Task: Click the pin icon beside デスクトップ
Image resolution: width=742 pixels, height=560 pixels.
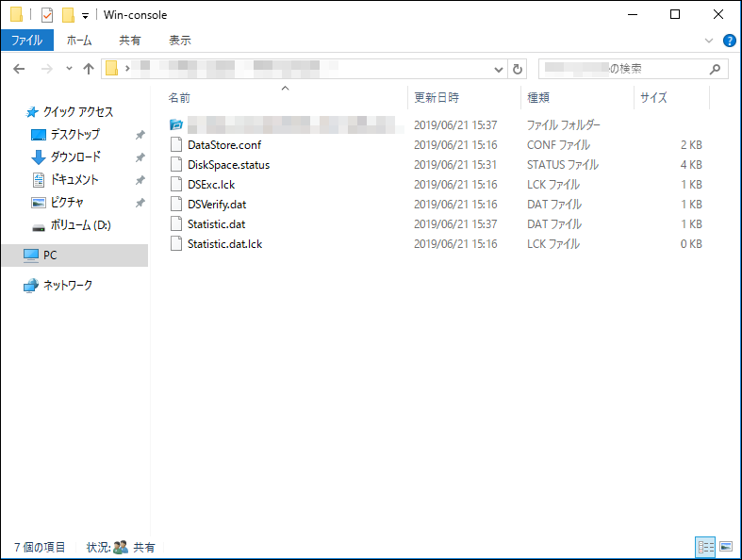Action: click(140, 135)
